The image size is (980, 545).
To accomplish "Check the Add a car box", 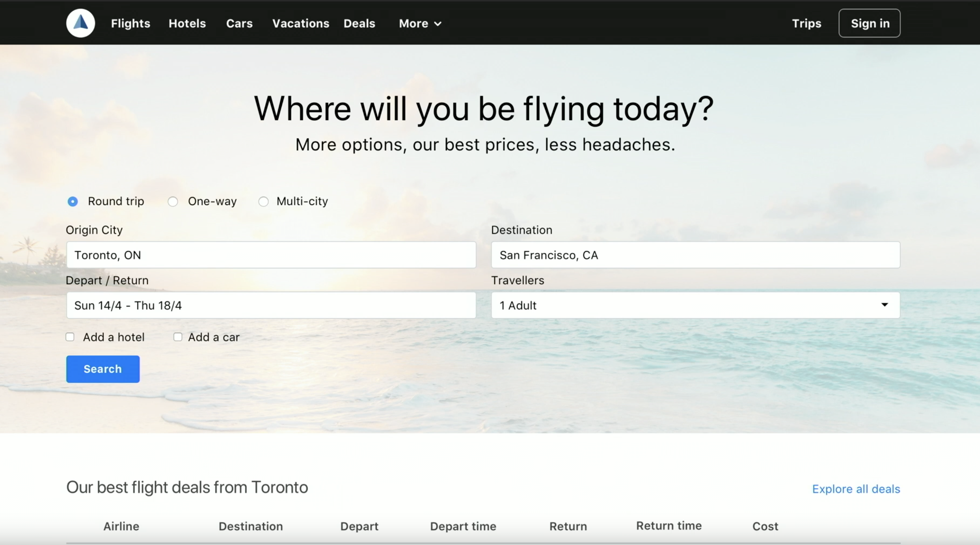I will tap(178, 337).
